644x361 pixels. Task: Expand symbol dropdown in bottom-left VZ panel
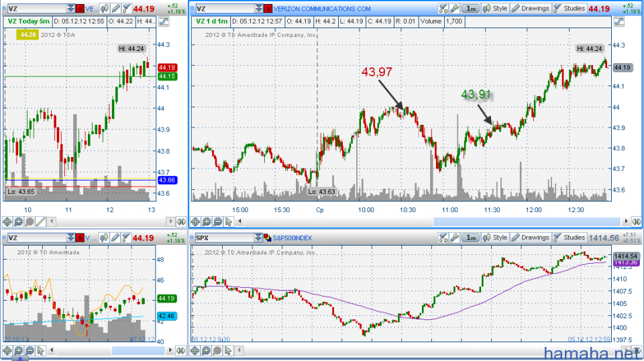[x=71, y=238]
